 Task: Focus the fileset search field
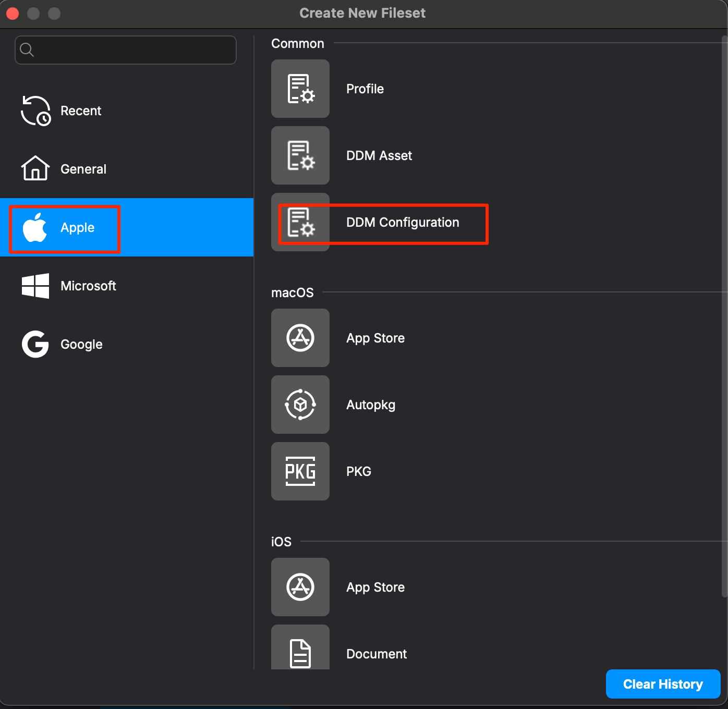tap(126, 50)
